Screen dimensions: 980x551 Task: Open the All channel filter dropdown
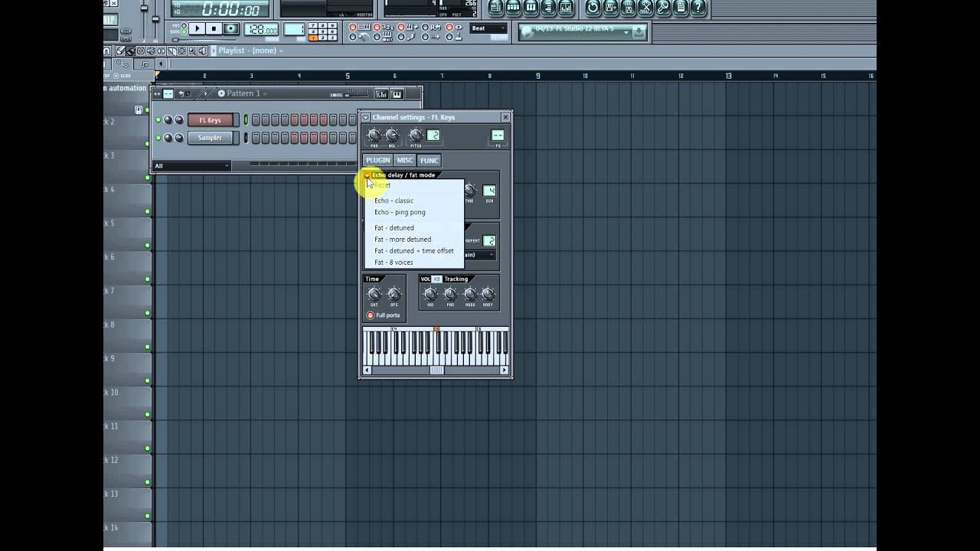(191, 166)
